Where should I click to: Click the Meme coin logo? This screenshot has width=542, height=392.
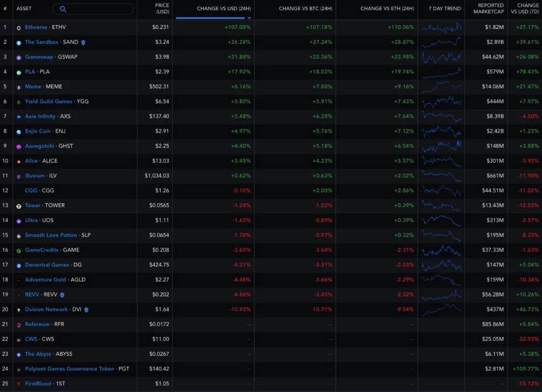[19, 87]
